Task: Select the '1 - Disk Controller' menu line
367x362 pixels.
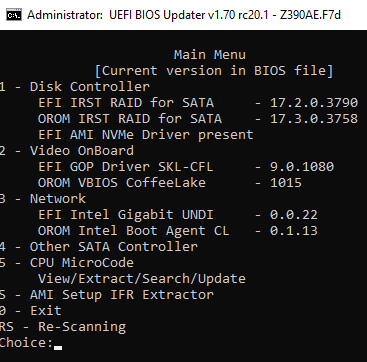Action: click(75, 87)
